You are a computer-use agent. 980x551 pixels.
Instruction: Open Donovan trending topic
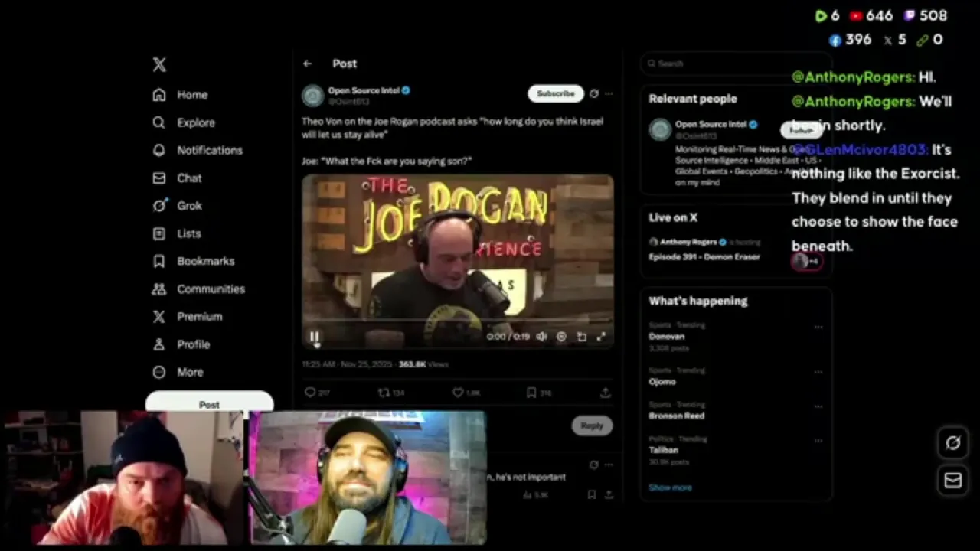(x=667, y=336)
